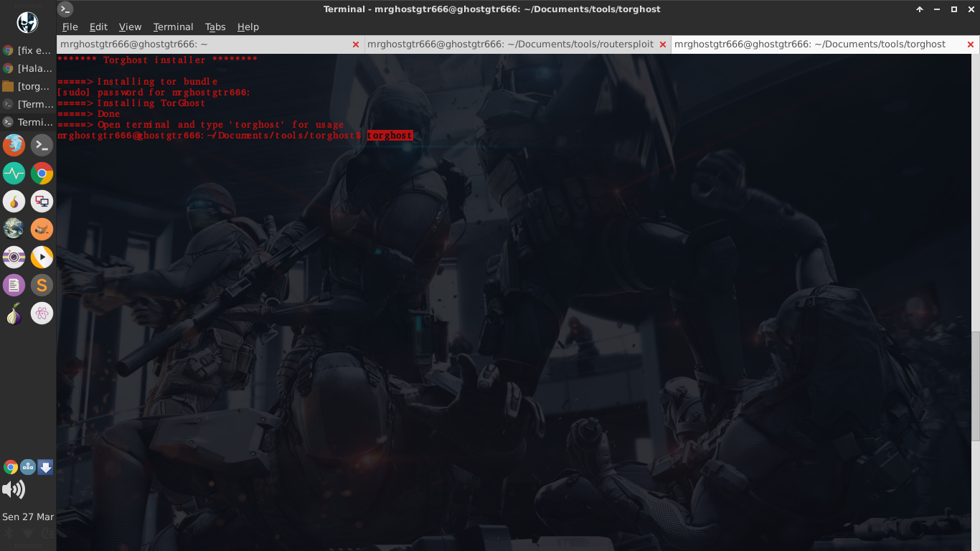Click the dimmed Bluetooth tray icon
The width and height of the screenshot is (980, 551).
pyautogui.click(x=9, y=533)
